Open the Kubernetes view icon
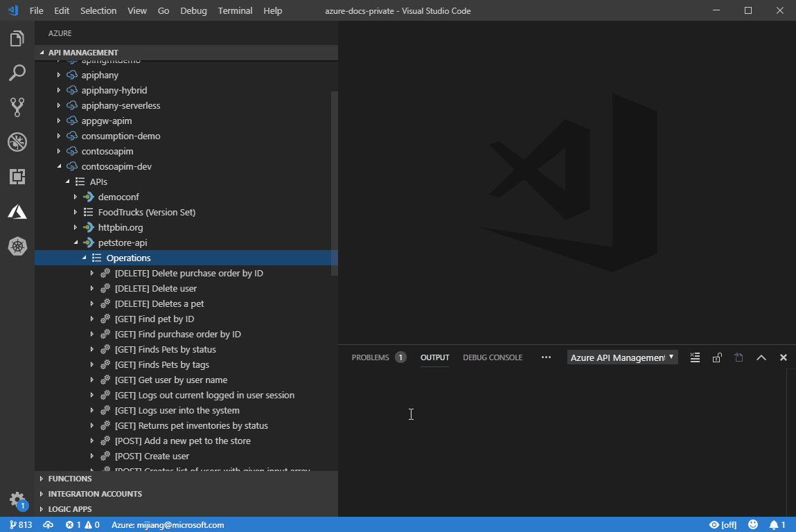This screenshot has height=532, width=796. pos(17,246)
